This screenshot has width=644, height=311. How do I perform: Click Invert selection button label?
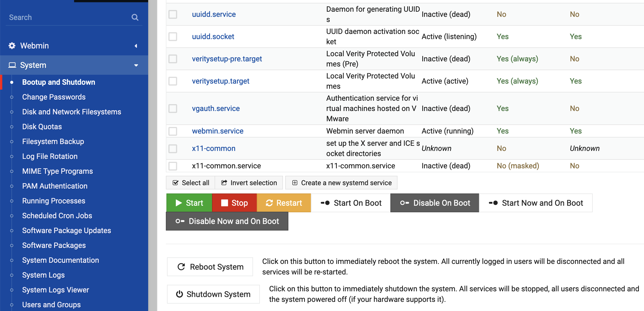click(x=254, y=183)
